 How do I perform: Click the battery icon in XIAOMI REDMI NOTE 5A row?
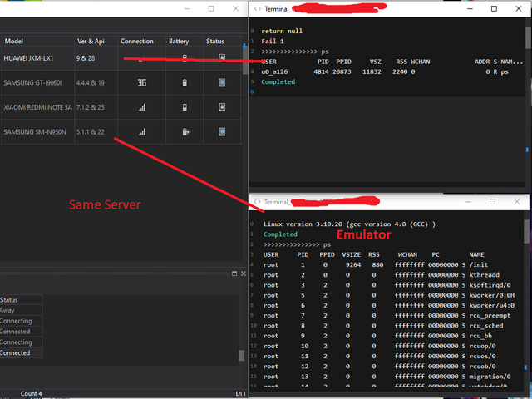tap(185, 107)
